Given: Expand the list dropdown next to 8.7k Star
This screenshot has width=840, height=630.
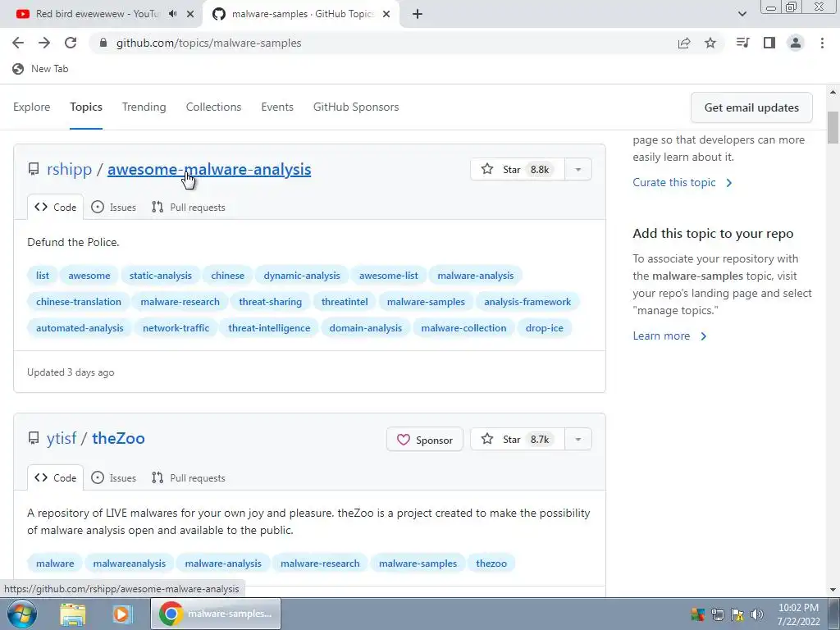Looking at the screenshot, I should pos(578,440).
